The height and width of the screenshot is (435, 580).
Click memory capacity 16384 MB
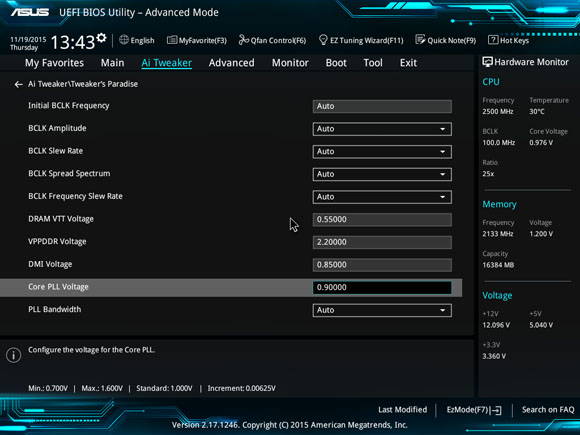[498, 265]
